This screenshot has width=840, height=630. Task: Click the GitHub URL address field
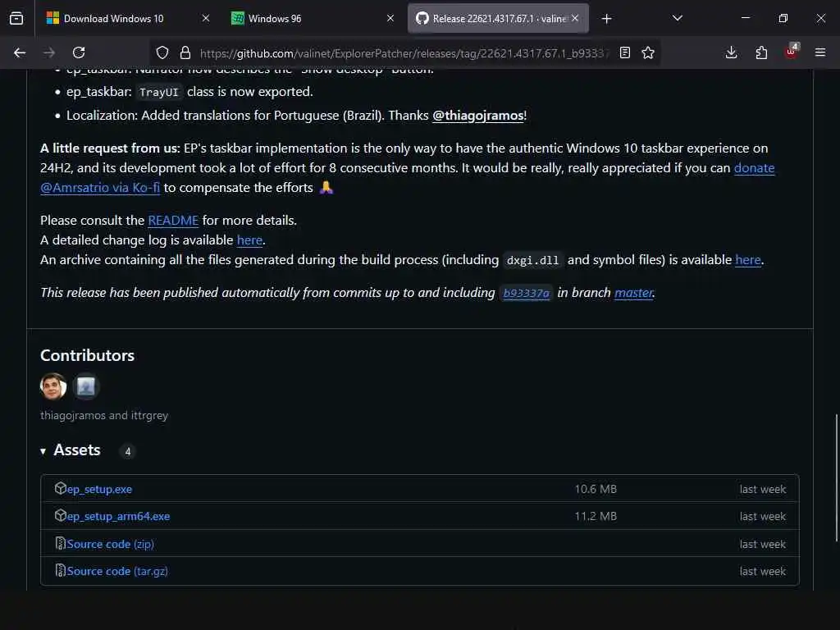[404, 53]
